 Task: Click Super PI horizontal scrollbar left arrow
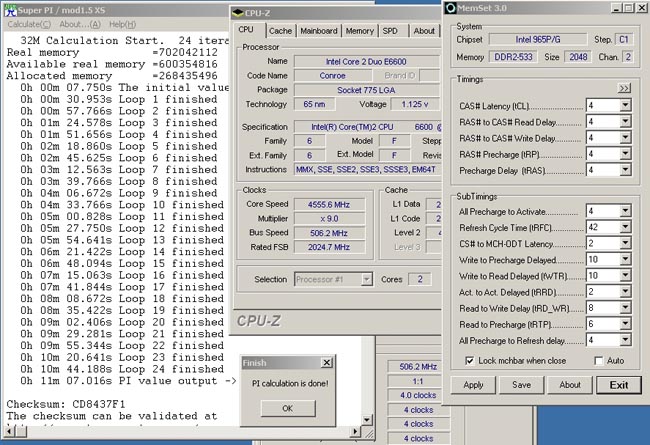pos(10,431)
